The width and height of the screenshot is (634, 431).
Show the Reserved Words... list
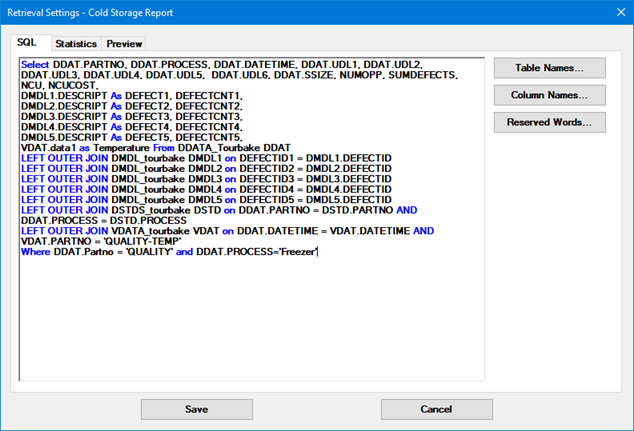(x=549, y=122)
